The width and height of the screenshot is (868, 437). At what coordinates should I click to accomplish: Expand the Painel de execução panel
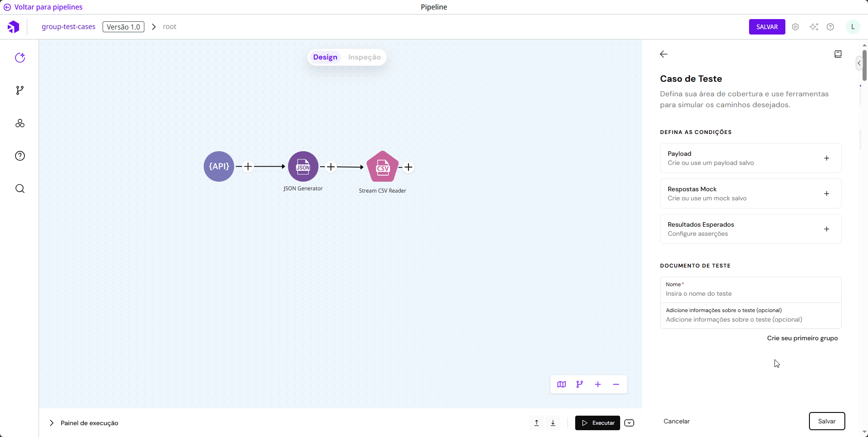click(52, 423)
